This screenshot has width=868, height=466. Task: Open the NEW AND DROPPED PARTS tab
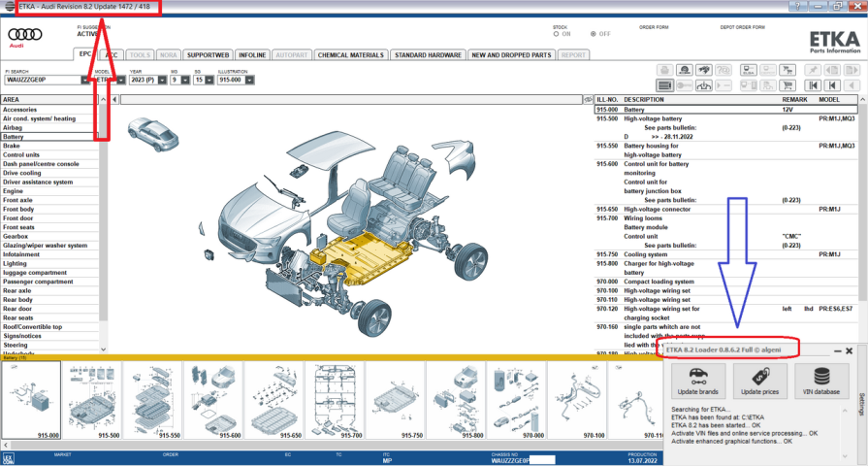click(511, 55)
